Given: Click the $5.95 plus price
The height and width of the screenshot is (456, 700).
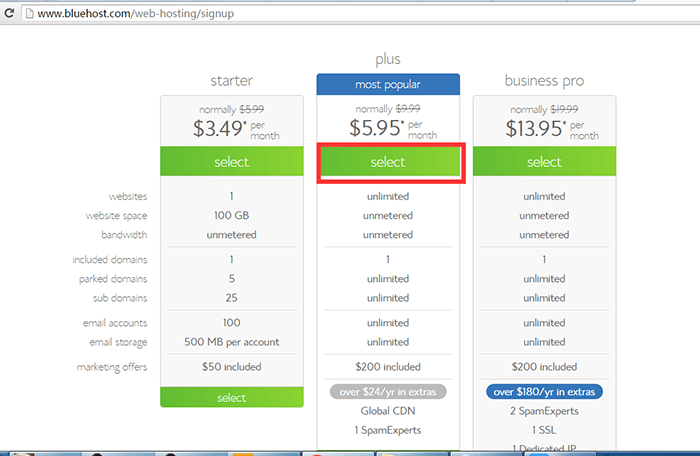Looking at the screenshot, I should 376,128.
